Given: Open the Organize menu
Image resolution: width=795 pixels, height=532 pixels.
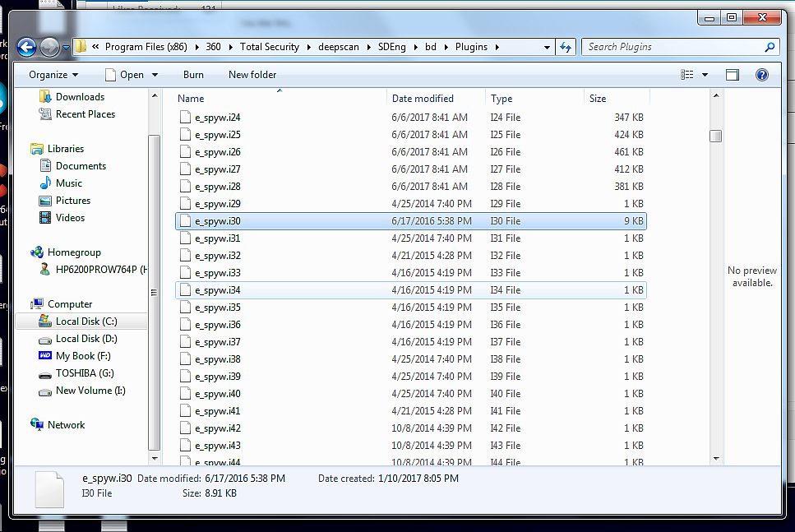Looking at the screenshot, I should (53, 75).
